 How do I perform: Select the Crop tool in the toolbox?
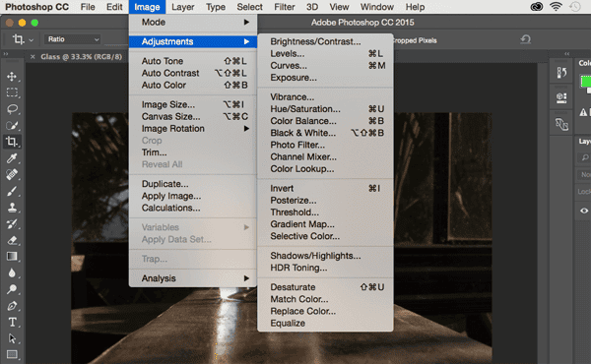[12, 142]
